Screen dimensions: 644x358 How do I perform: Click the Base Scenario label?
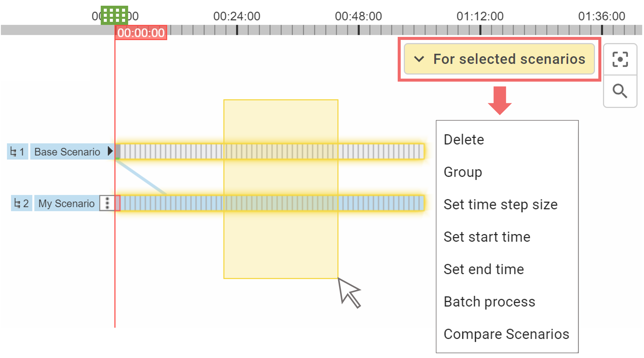pos(67,152)
